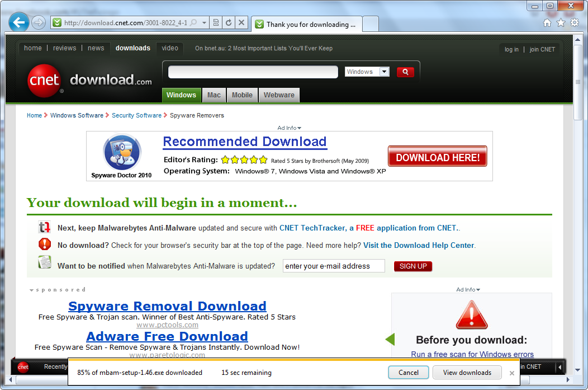Click the 'Windows Software' breadcrumb link

[77, 115]
